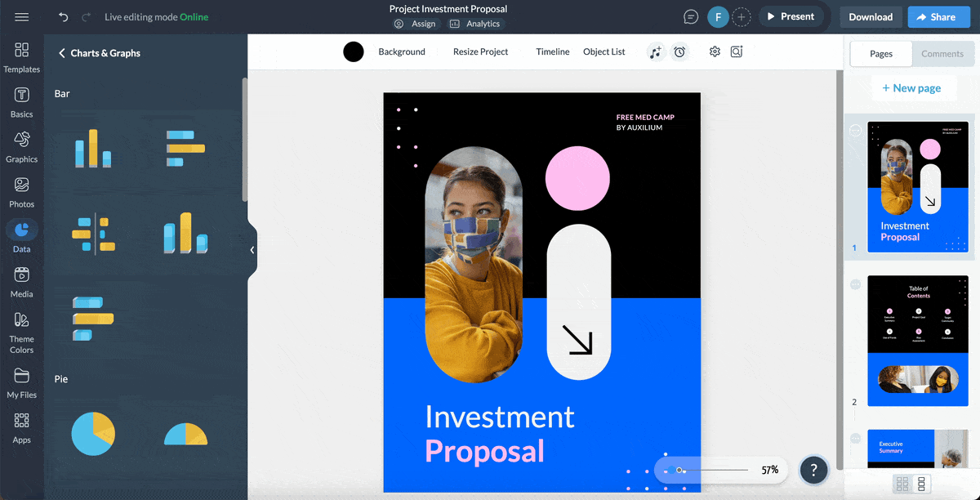Open the timer/clock icon in the toolbar
980x500 pixels.
point(680,51)
